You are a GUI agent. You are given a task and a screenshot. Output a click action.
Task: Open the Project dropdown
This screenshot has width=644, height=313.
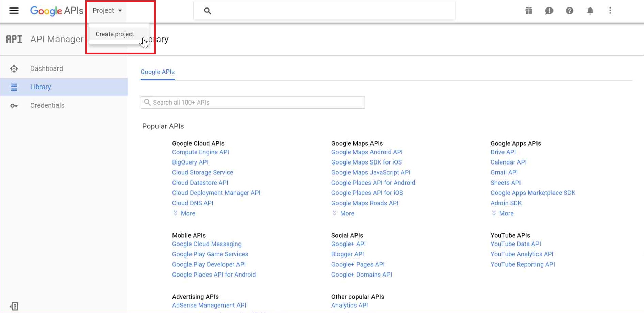107,11
